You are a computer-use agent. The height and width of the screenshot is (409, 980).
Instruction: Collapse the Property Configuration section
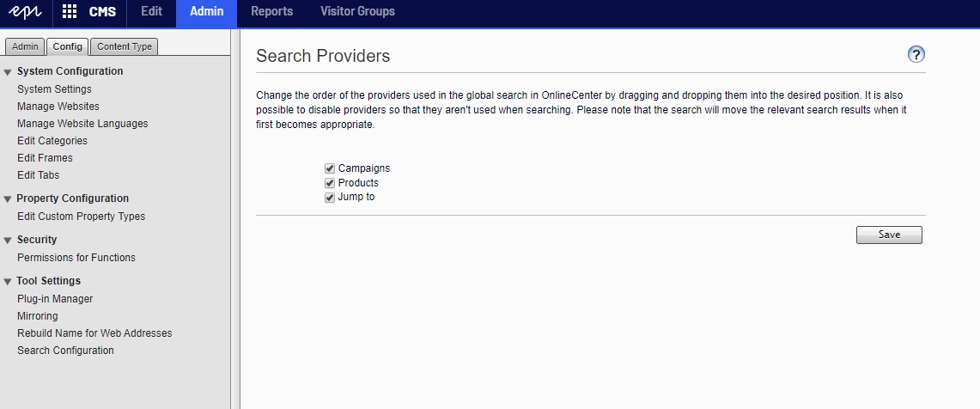click(x=8, y=199)
